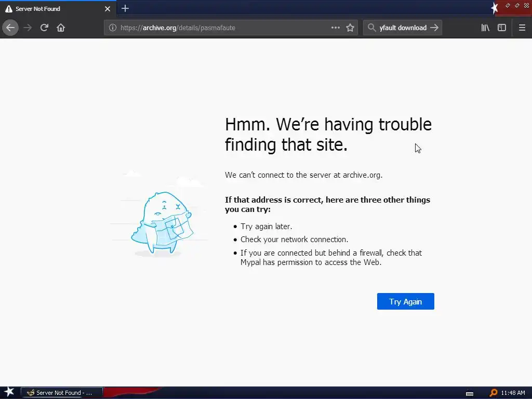Viewport: 532px width, 399px height.
Task: Bookmark this page with the star
Action: [350, 28]
